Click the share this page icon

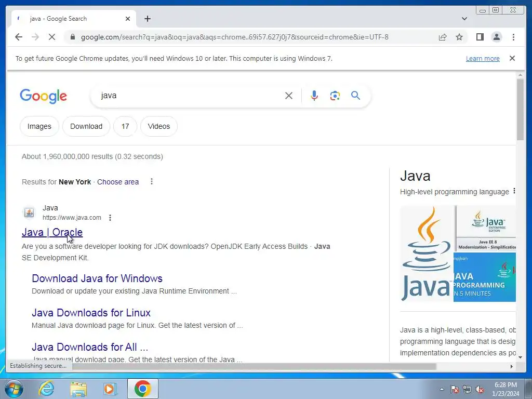pos(443,37)
